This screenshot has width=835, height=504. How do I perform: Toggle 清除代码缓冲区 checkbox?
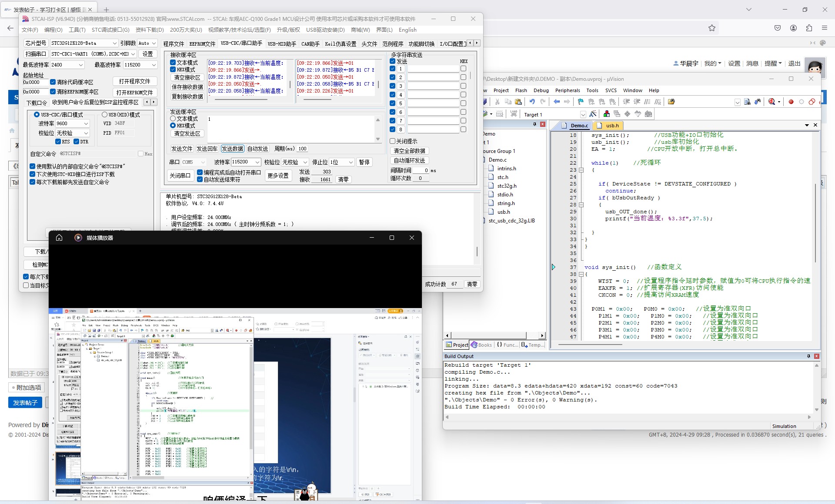click(53, 82)
